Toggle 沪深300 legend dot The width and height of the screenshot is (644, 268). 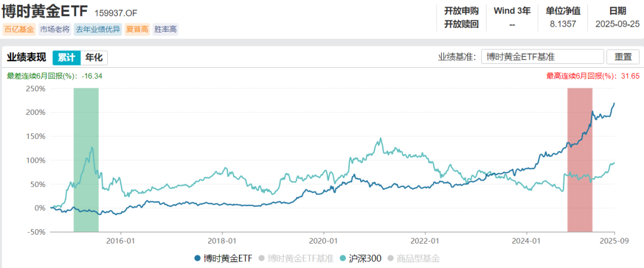click(343, 258)
